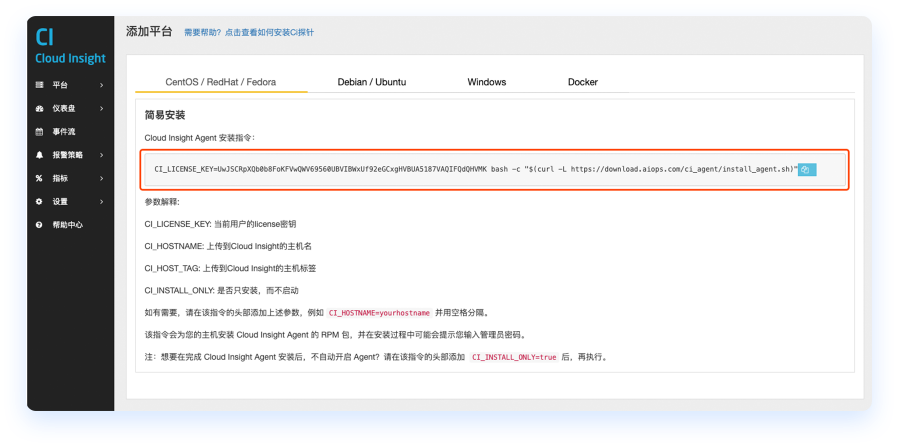Viewport: 899px width, 448px height.
Task: Click the 设置 gear icon
Action: click(x=39, y=201)
